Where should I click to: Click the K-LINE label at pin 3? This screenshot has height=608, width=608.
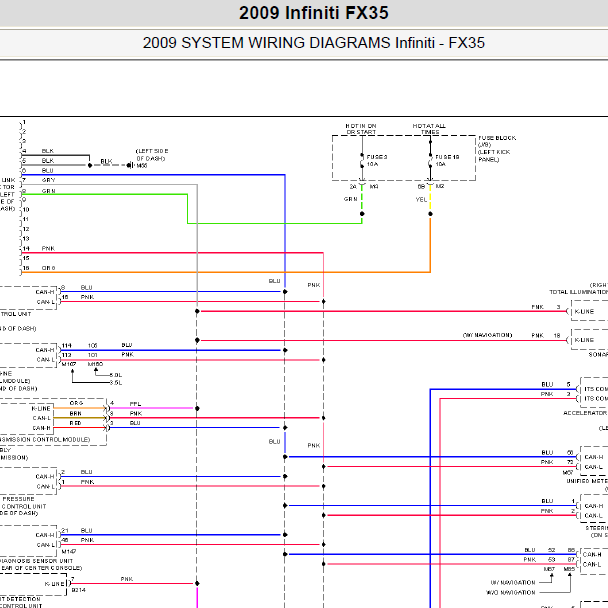point(584,311)
